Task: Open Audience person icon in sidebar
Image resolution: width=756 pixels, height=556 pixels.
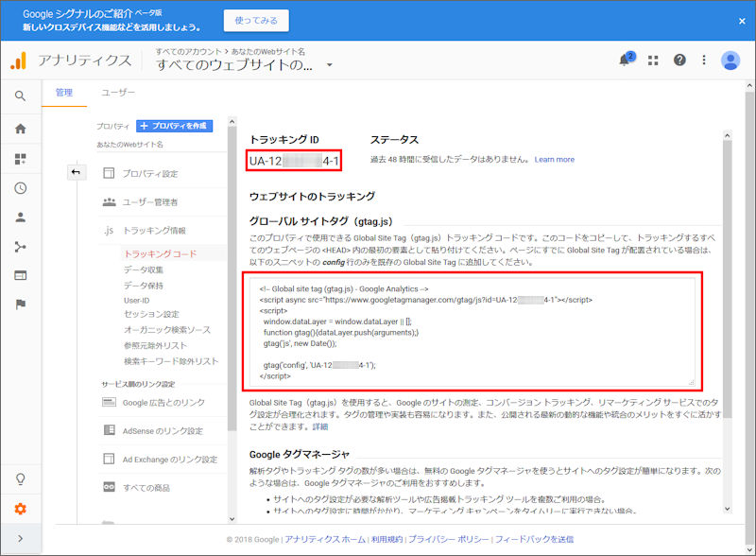Action: [20, 217]
